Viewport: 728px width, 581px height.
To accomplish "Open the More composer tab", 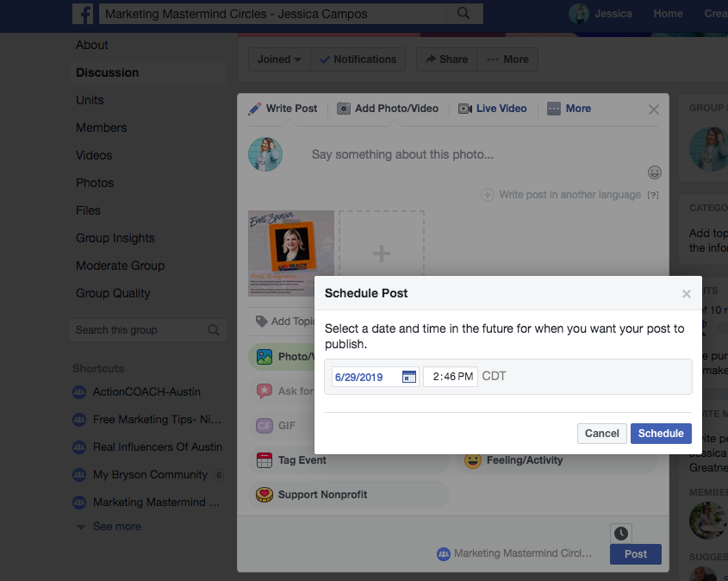I will click(x=569, y=109).
